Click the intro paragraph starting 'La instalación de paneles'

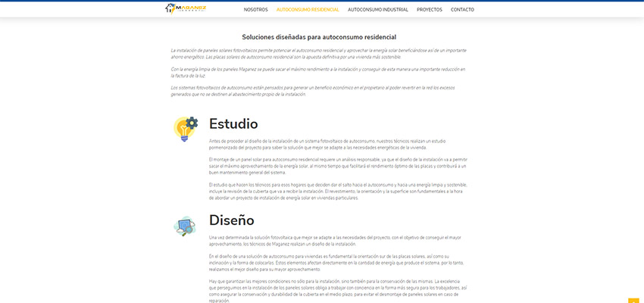[x=318, y=53]
